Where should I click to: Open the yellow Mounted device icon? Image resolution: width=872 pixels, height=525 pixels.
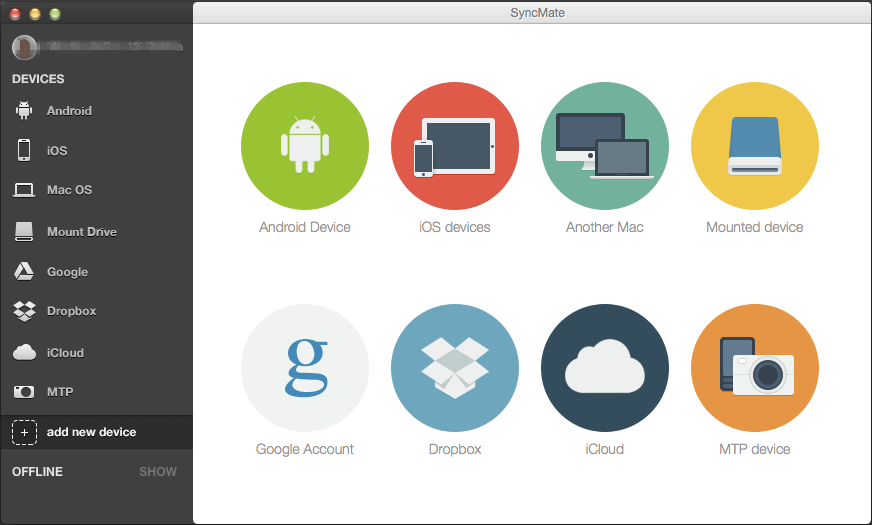point(755,146)
